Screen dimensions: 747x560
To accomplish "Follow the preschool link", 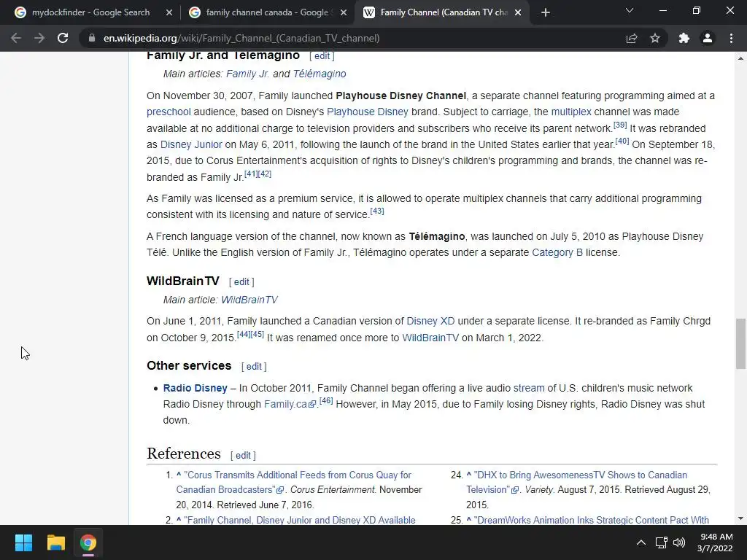I will (x=169, y=112).
